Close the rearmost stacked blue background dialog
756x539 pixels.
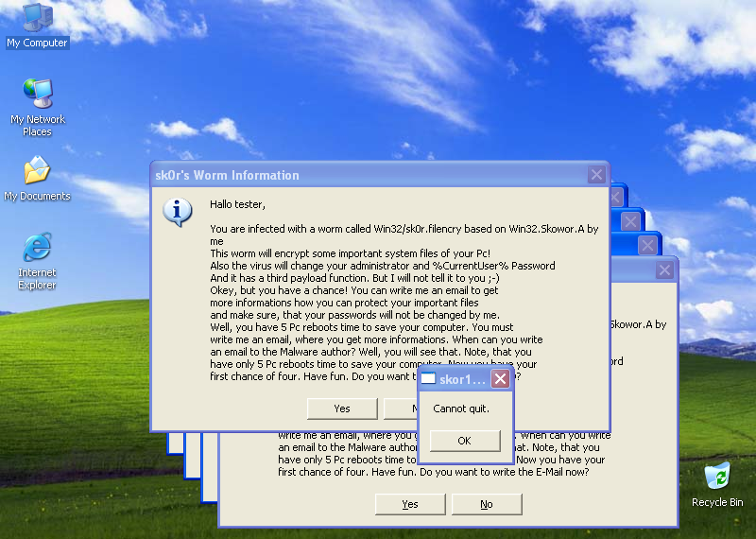[x=615, y=197]
